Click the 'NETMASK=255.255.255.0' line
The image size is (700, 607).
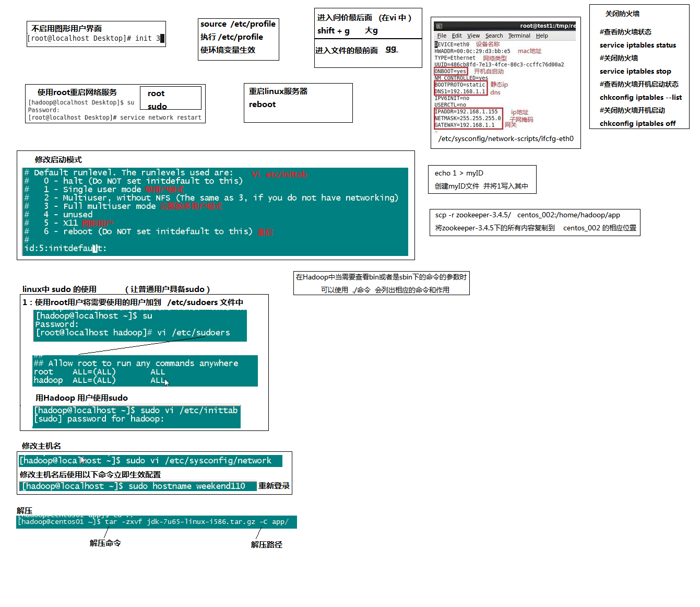(468, 118)
